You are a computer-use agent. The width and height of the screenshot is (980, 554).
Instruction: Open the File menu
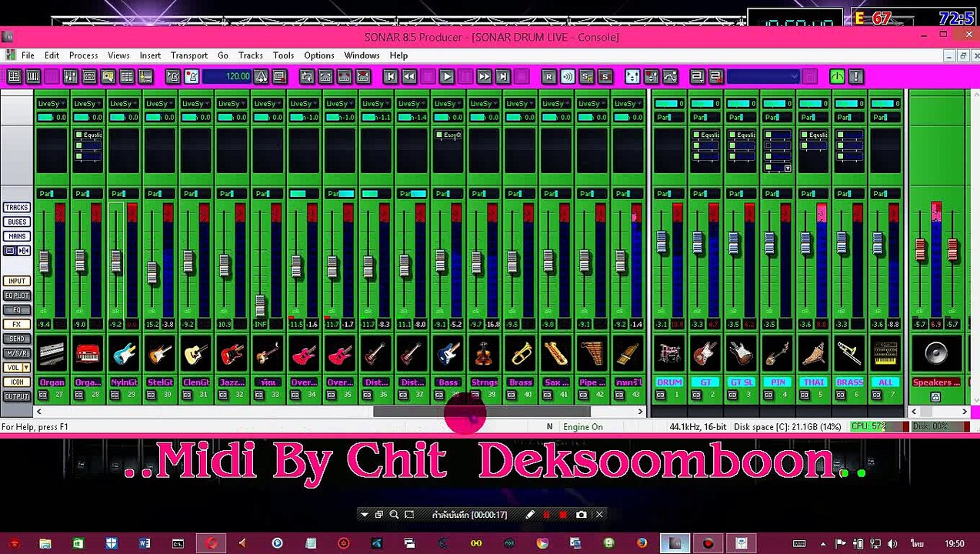pyautogui.click(x=28, y=55)
